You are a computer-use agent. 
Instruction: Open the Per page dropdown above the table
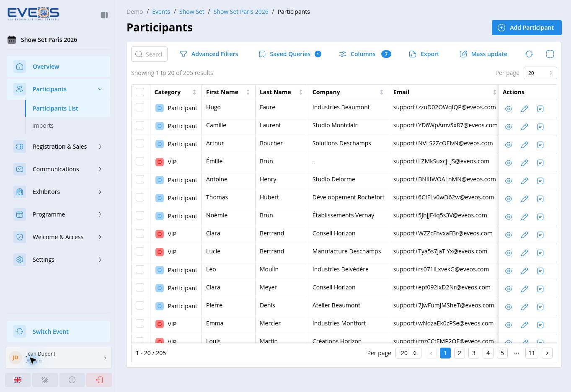point(540,73)
